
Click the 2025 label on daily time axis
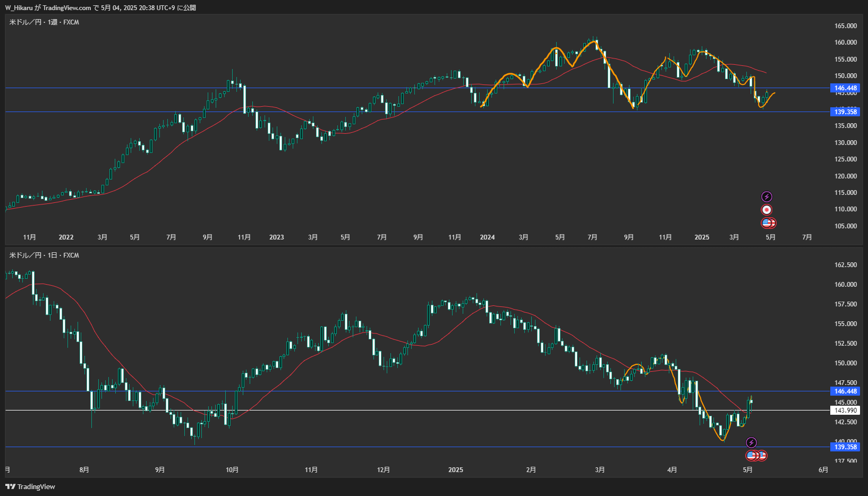click(456, 470)
